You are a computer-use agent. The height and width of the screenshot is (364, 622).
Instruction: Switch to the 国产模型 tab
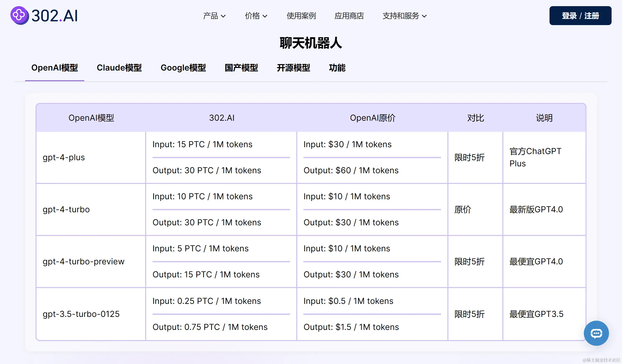click(241, 68)
